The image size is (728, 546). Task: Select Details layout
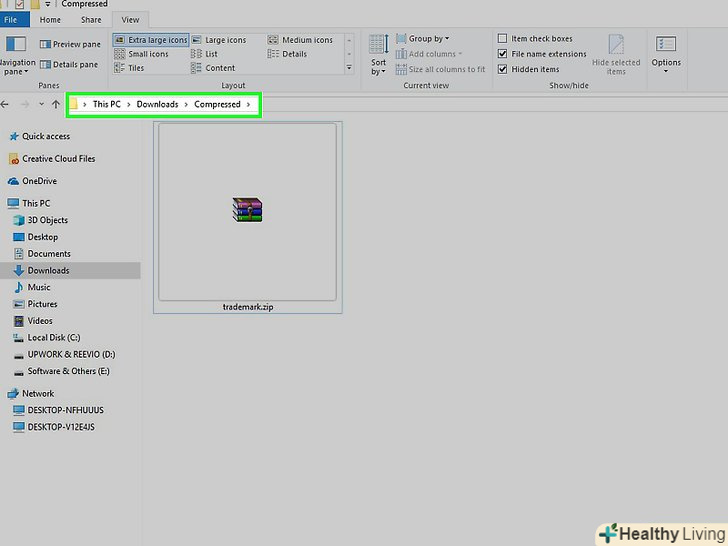tap(287, 54)
